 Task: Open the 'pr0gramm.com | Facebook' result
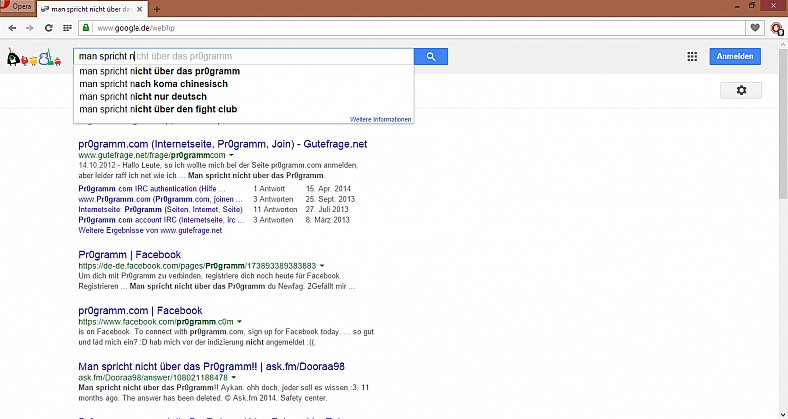pos(140,310)
